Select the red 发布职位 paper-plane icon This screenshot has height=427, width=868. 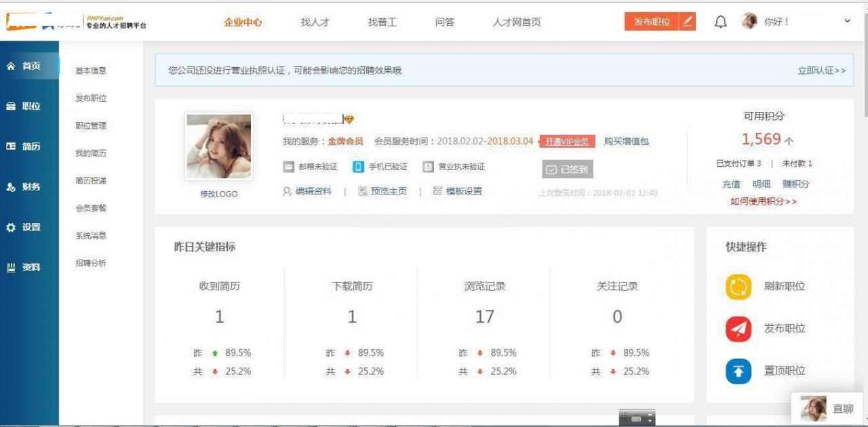tap(738, 329)
